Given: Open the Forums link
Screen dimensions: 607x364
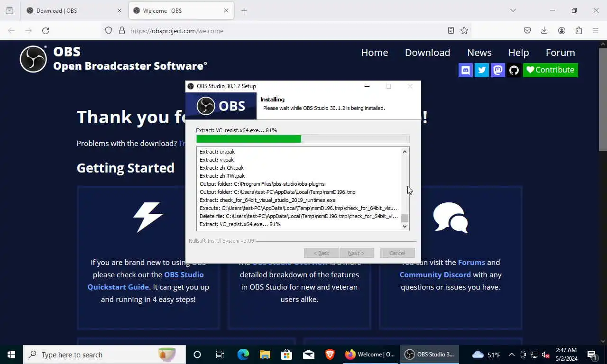Looking at the screenshot, I should click(471, 262).
